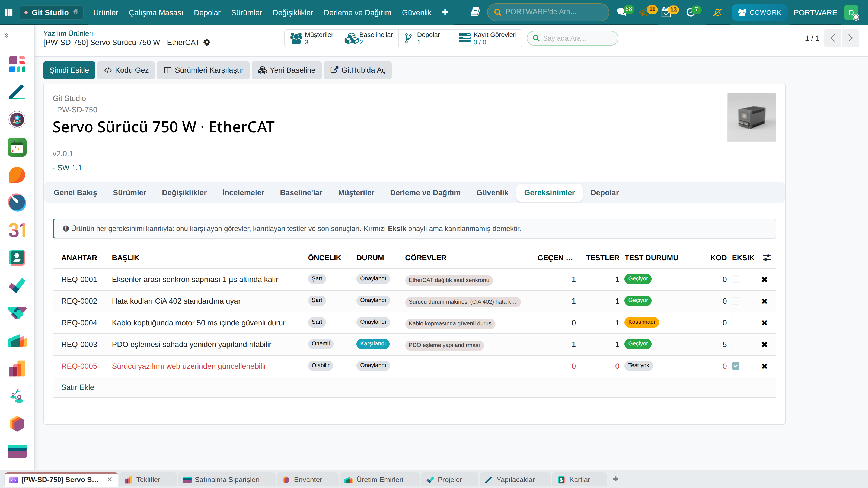The height and width of the screenshot is (488, 868).
Task: Click Sürümleri Karşılaştır button
Action: pos(203,70)
